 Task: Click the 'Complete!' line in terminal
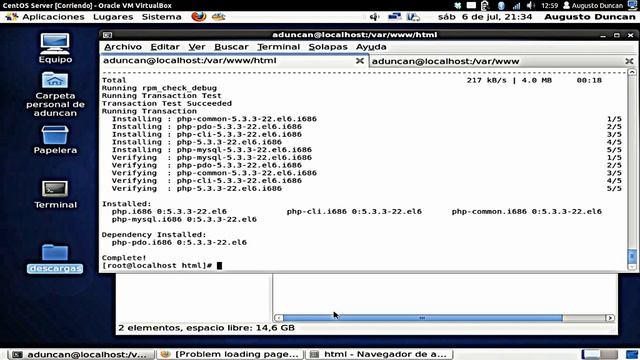pos(124,258)
